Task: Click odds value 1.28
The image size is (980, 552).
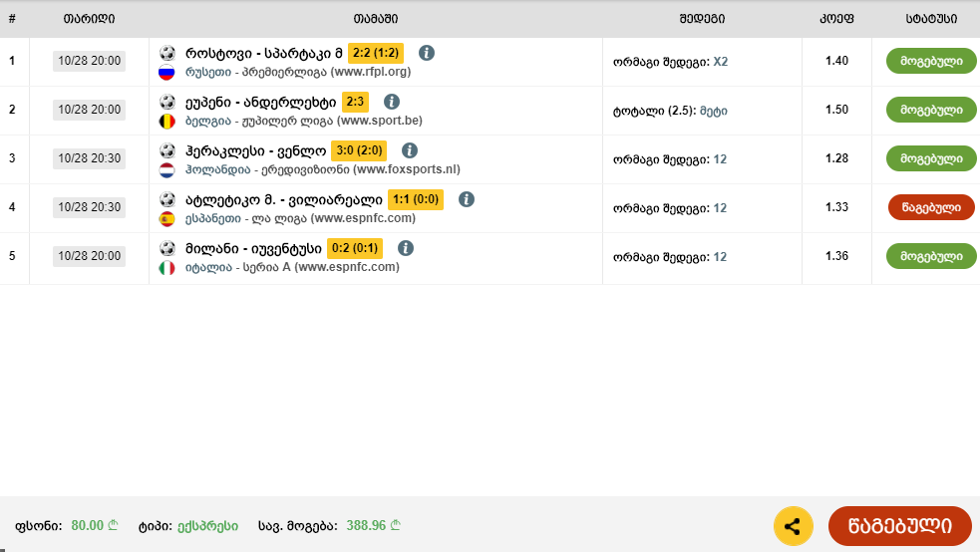Action: tap(836, 158)
